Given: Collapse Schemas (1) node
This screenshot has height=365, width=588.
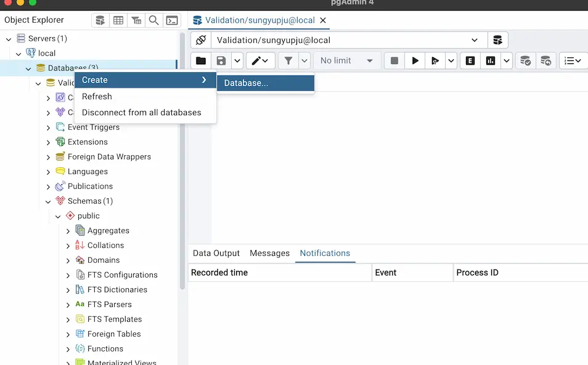Looking at the screenshot, I should click(x=48, y=202).
